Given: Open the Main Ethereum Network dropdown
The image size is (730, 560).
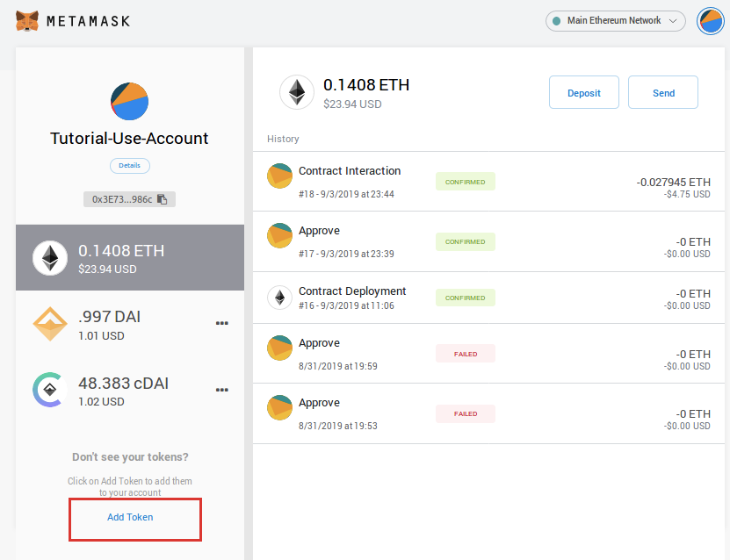Looking at the screenshot, I should coord(615,21).
